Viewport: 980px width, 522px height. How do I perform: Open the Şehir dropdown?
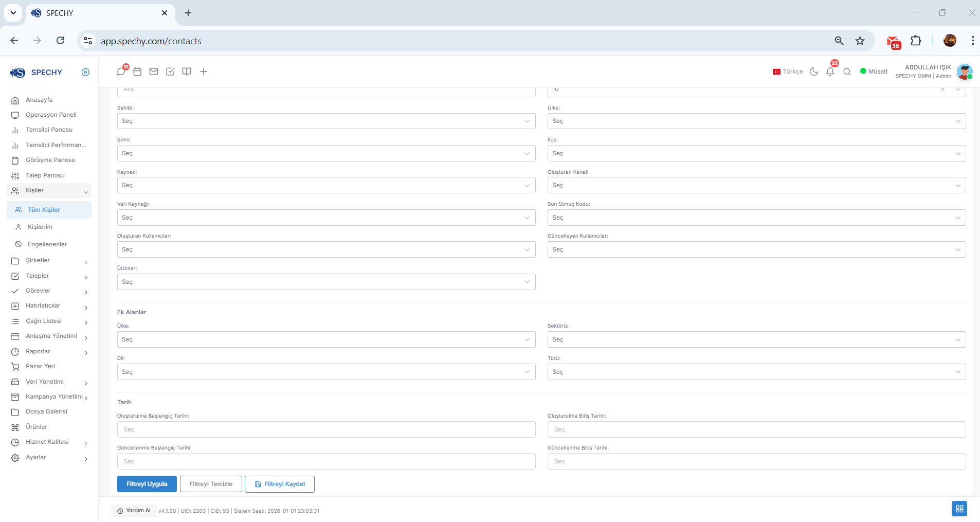tap(326, 153)
